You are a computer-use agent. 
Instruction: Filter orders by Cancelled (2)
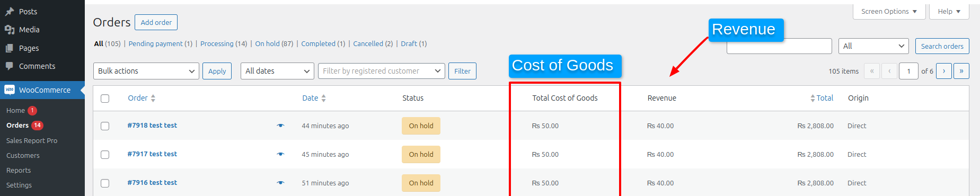click(373, 43)
